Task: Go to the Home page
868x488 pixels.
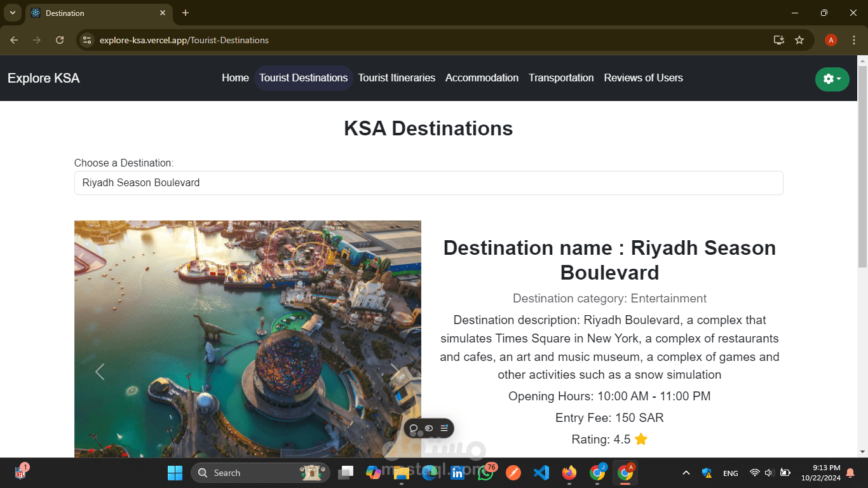Action: (235, 78)
